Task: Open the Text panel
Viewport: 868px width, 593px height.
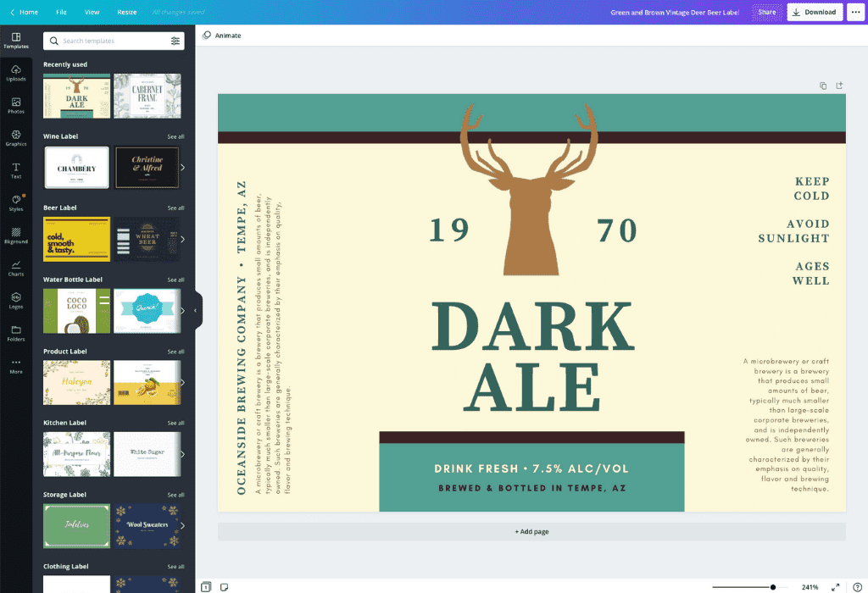Action: point(16,169)
